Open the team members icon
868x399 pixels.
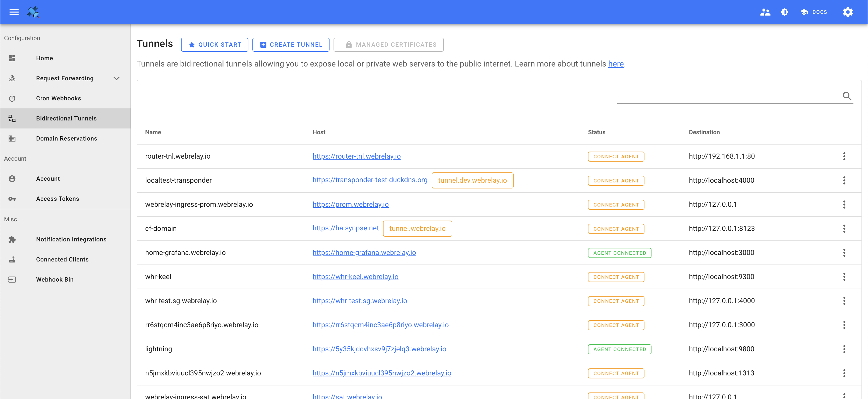(x=765, y=12)
